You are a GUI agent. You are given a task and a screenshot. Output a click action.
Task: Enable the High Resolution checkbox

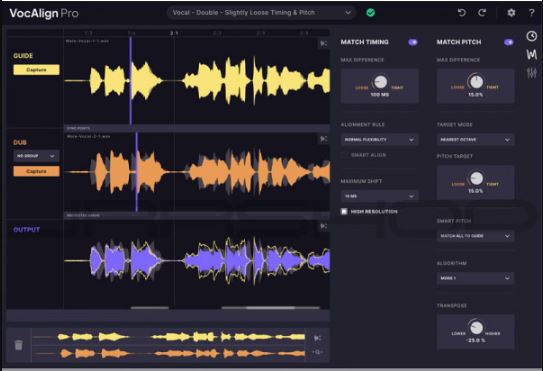click(x=344, y=211)
